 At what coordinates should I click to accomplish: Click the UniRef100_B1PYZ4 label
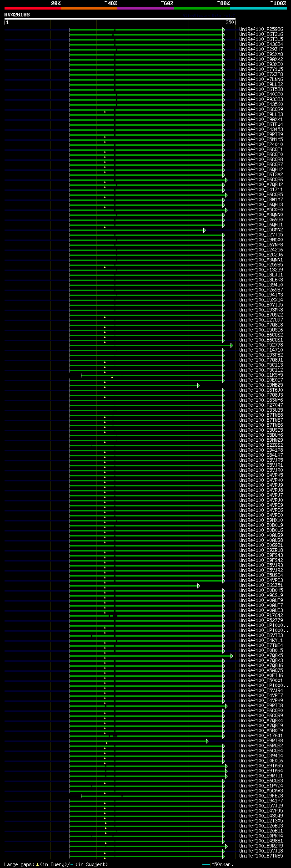(261, 786)
